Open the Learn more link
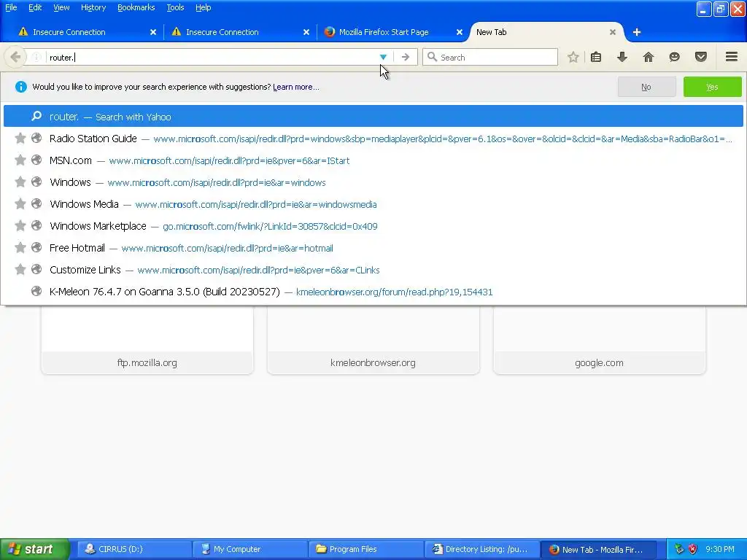This screenshot has height=560, width=747. coord(296,87)
